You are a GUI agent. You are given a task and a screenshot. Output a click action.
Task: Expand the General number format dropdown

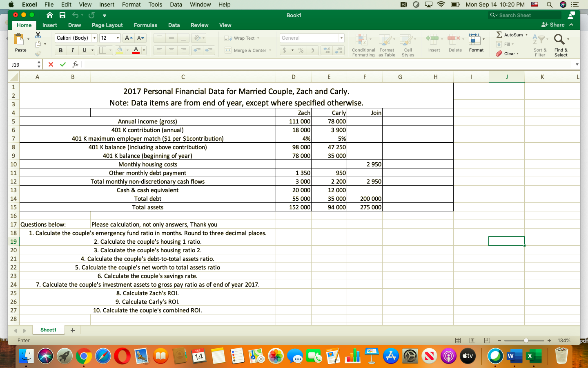click(342, 38)
